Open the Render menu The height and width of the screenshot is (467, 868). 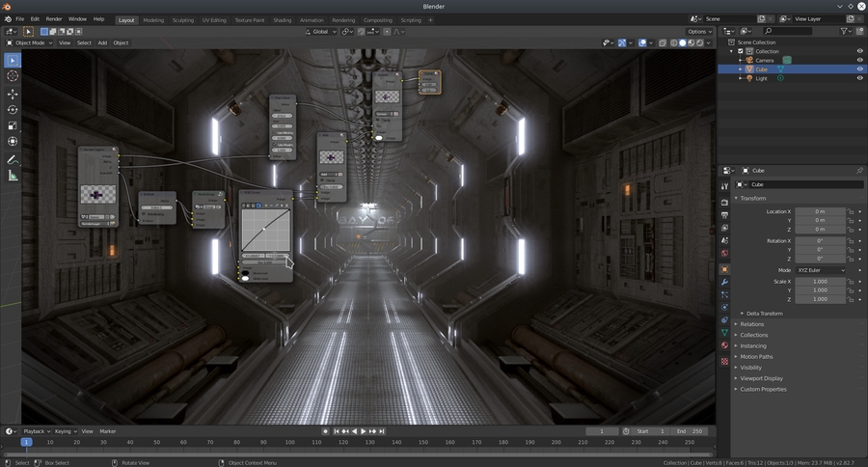pyautogui.click(x=54, y=19)
